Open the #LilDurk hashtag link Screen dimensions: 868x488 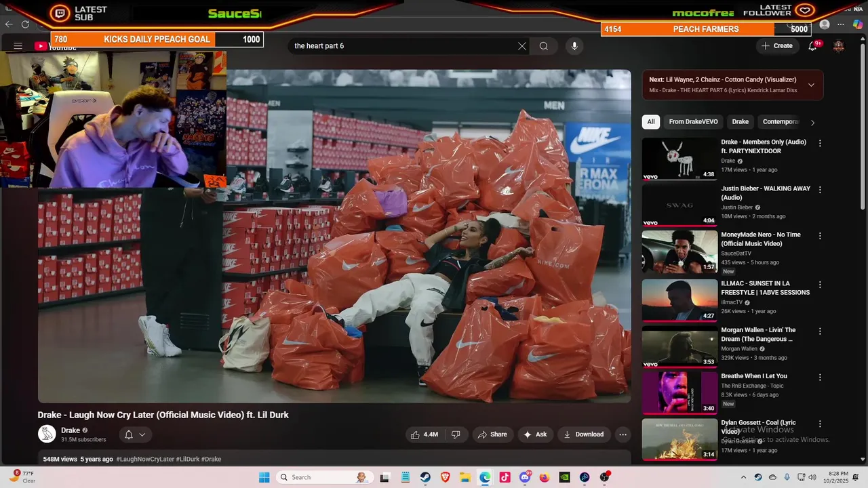click(187, 460)
